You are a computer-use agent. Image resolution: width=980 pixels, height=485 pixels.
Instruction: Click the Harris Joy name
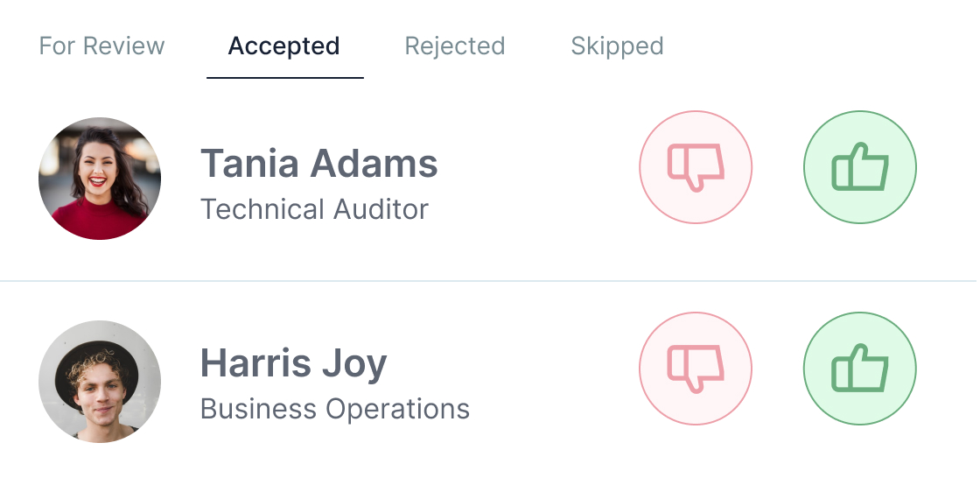point(294,363)
